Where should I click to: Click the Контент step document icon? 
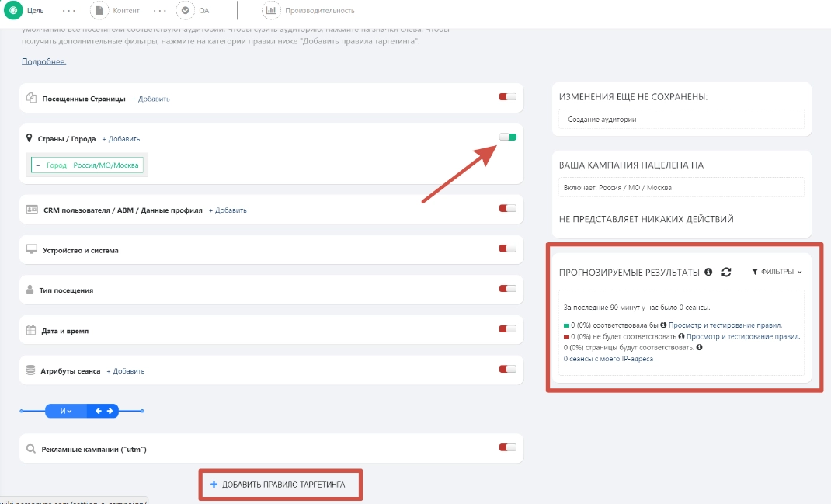99,10
